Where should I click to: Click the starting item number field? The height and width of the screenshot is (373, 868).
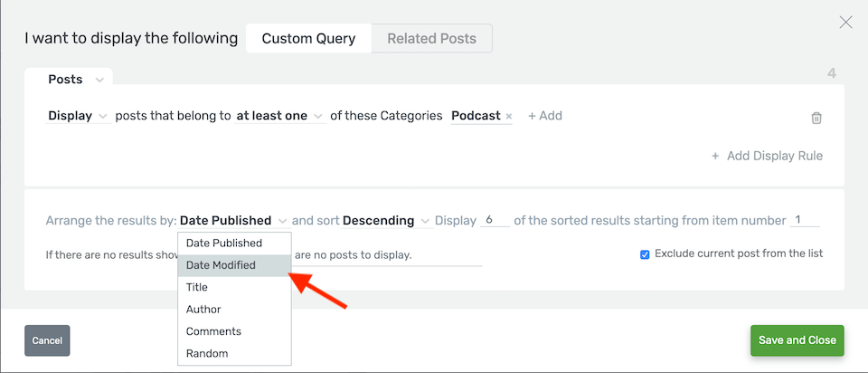coord(804,220)
